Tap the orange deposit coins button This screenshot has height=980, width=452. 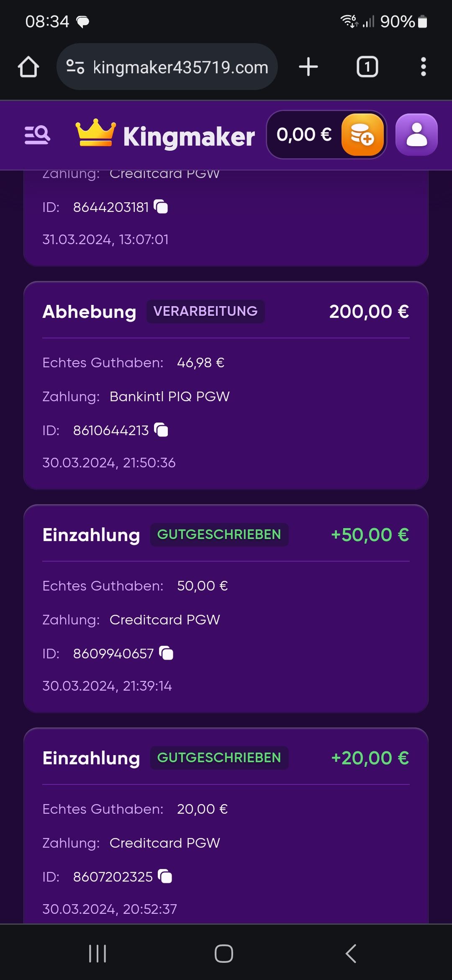pyautogui.click(x=362, y=135)
